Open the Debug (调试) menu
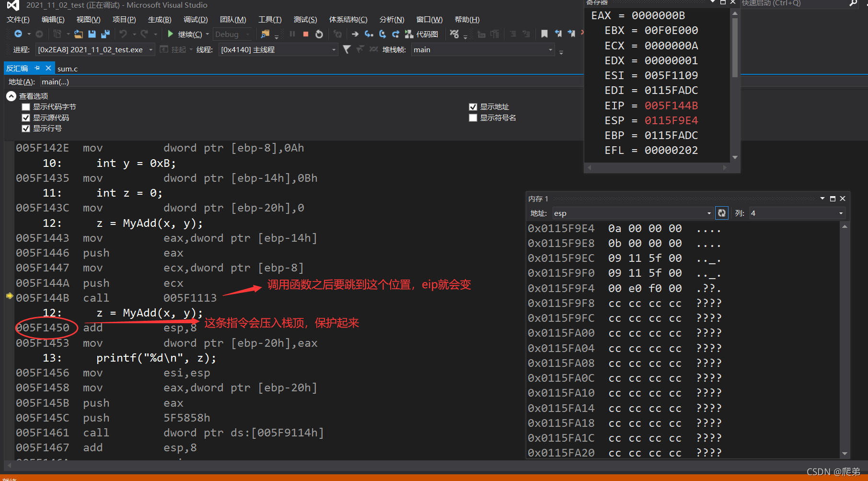This screenshot has height=481, width=868. pos(196,20)
